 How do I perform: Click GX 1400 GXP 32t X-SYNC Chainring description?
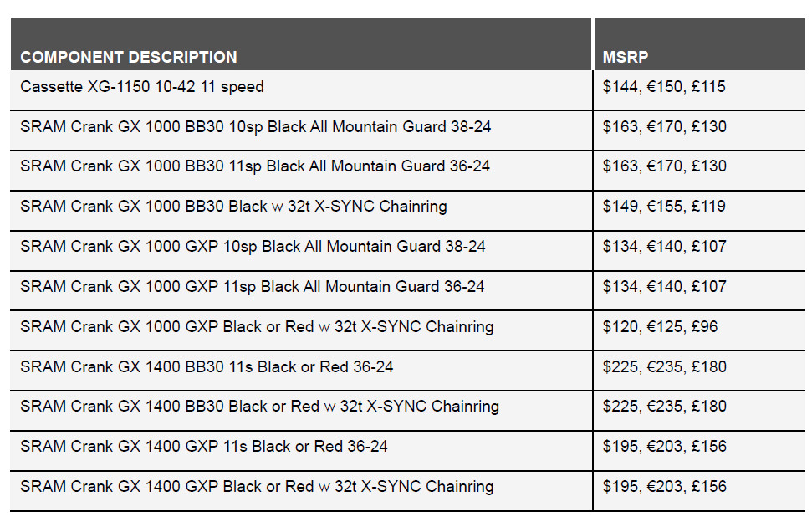[x=257, y=487]
